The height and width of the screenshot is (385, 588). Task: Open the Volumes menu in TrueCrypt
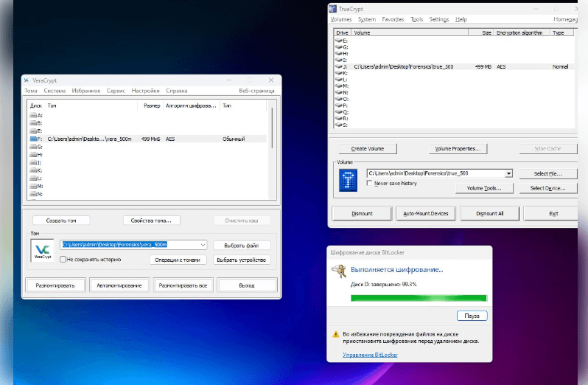(x=341, y=19)
